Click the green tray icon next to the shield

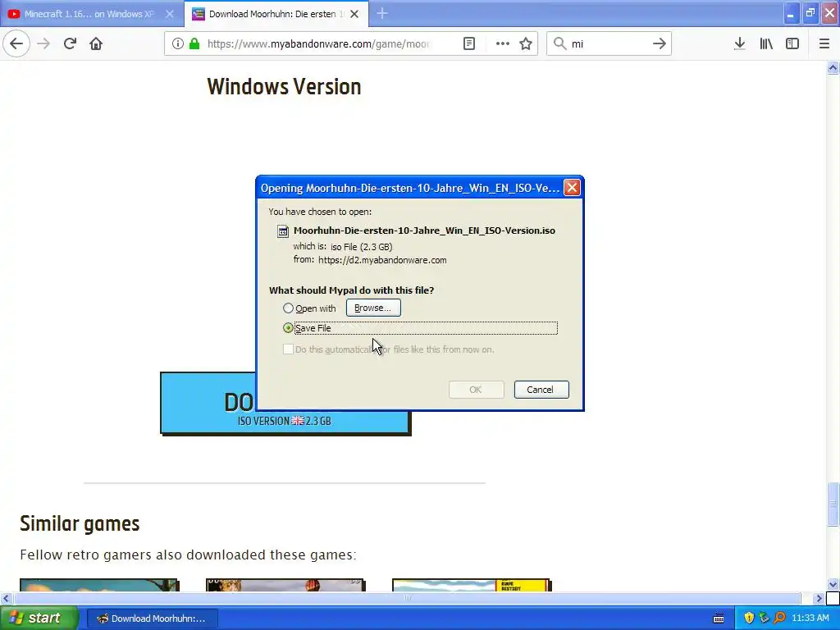point(764,618)
